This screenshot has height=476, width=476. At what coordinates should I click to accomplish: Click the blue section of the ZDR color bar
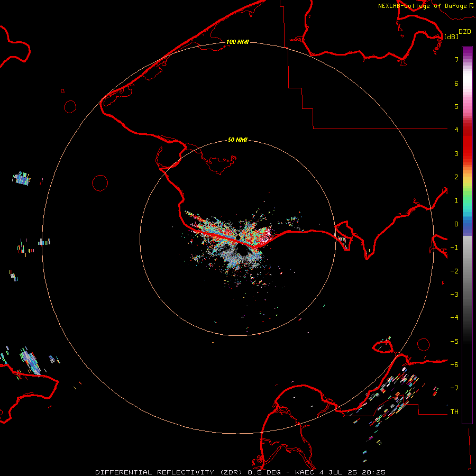coord(467,226)
